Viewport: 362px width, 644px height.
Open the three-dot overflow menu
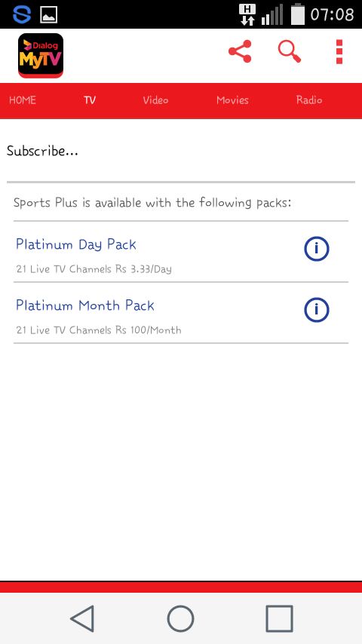(x=339, y=52)
